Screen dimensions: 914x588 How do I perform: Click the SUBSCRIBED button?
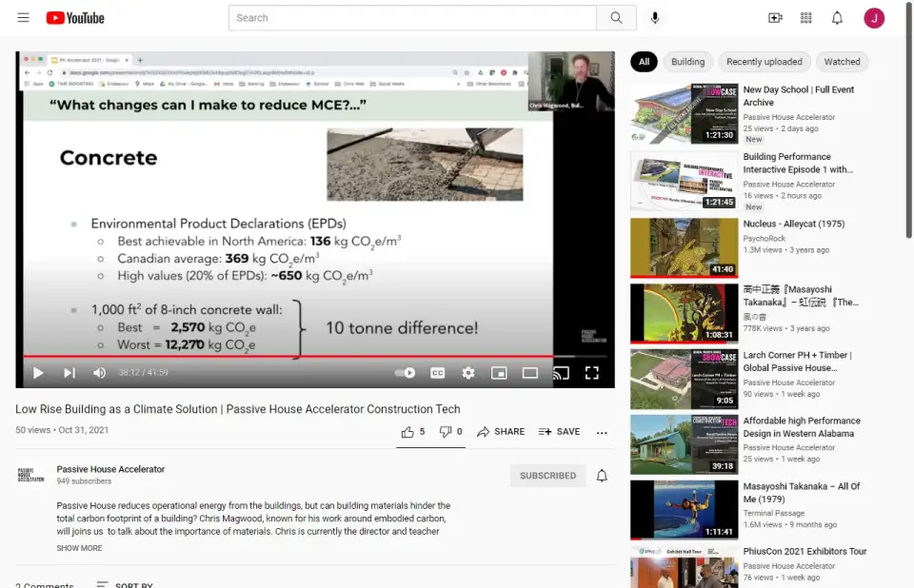pyautogui.click(x=547, y=476)
